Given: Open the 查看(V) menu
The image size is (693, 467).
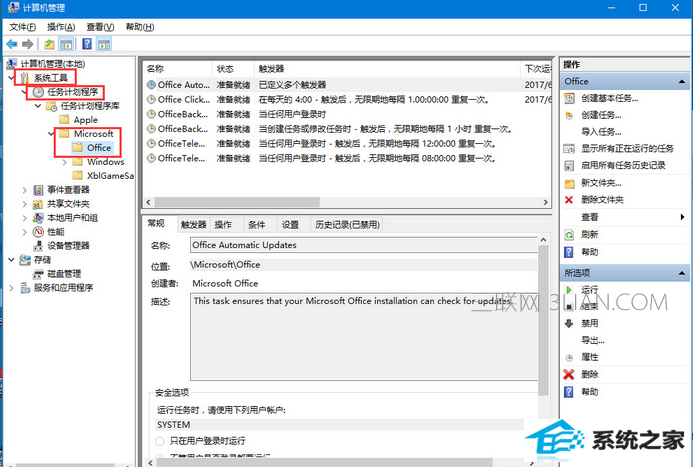Looking at the screenshot, I should coord(100,27).
